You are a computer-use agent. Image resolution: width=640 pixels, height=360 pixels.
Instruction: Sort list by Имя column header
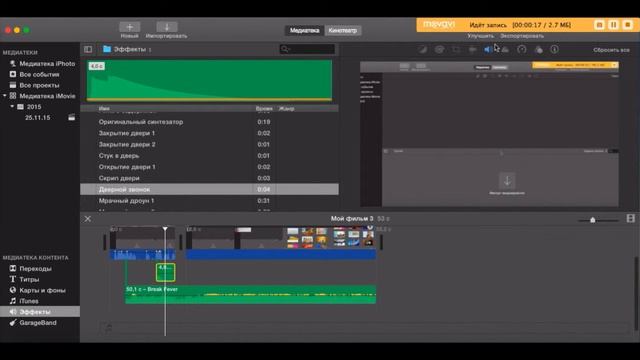point(104,109)
